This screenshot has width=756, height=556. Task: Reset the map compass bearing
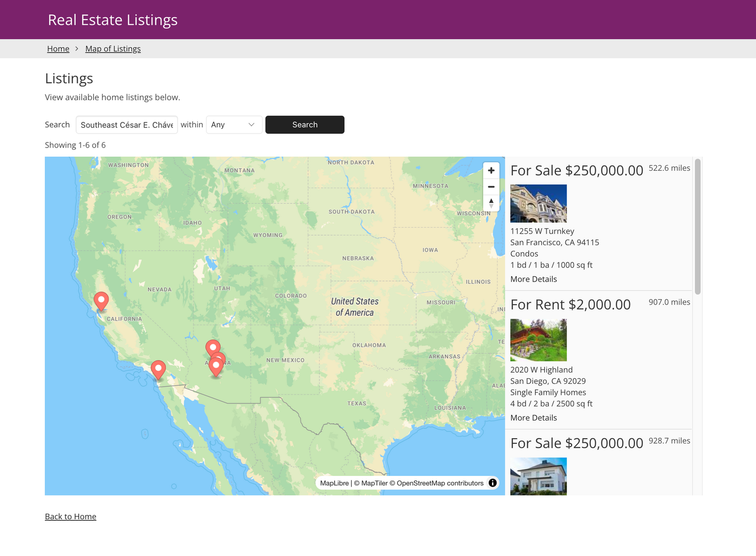click(x=491, y=202)
